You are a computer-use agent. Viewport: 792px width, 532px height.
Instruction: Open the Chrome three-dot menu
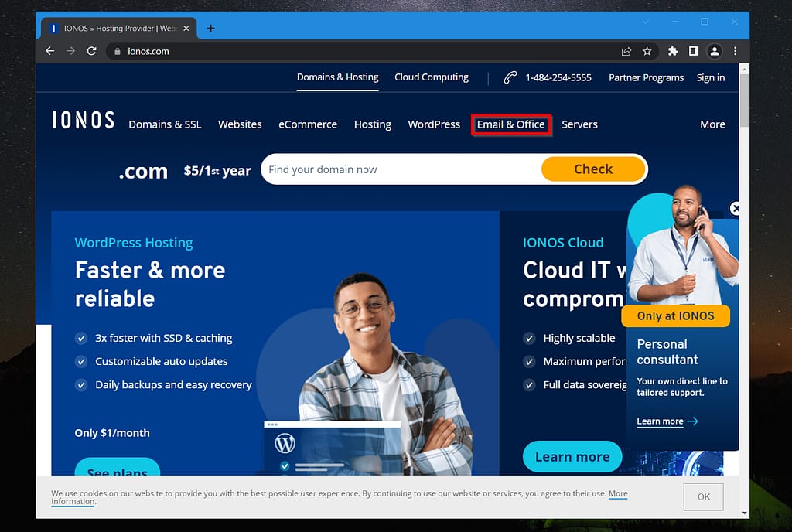735,52
